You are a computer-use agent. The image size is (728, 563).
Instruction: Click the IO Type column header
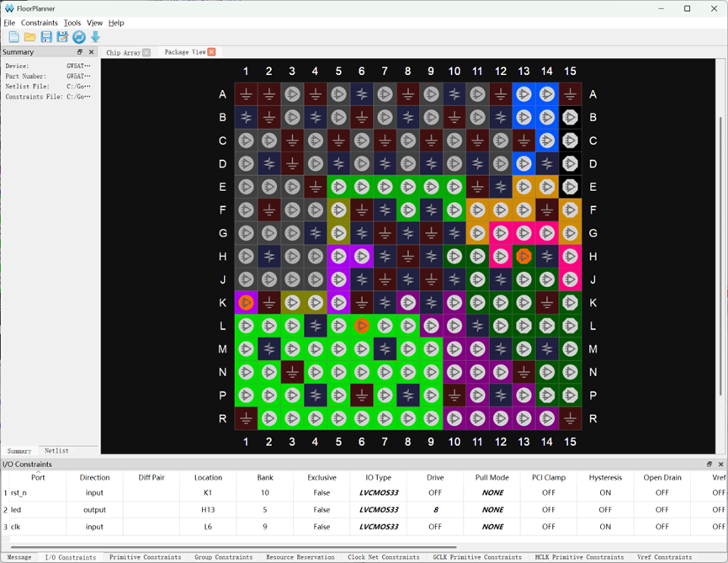coord(379,478)
